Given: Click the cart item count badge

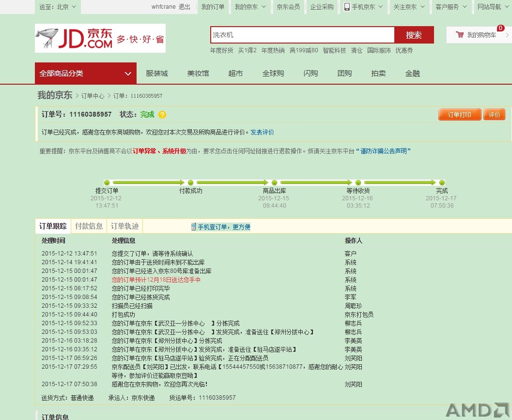Looking at the screenshot, I should click(x=500, y=28).
